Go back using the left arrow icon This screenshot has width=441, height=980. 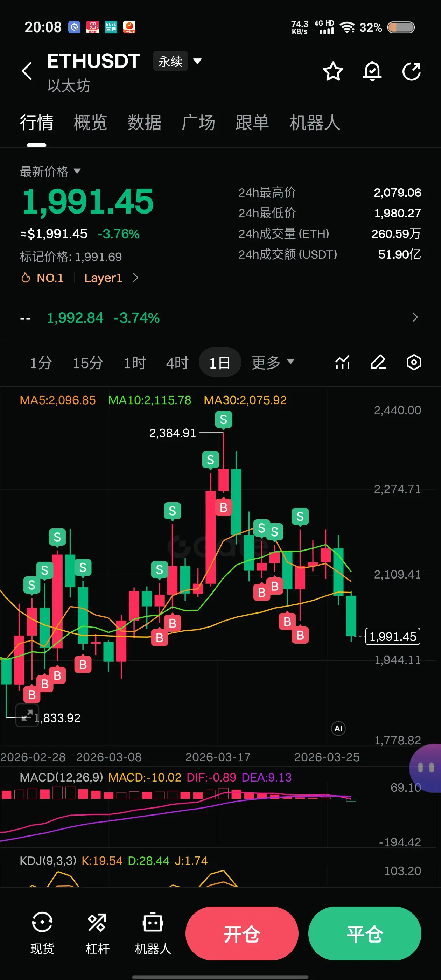pos(27,71)
